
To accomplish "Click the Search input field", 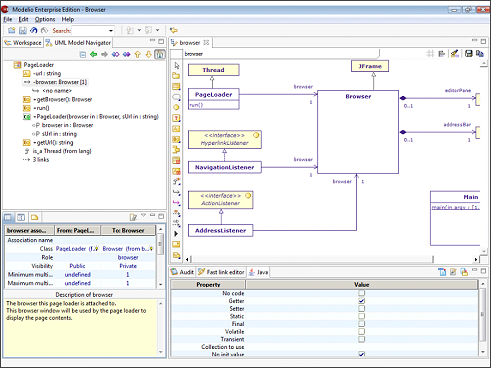I will 89,31.
